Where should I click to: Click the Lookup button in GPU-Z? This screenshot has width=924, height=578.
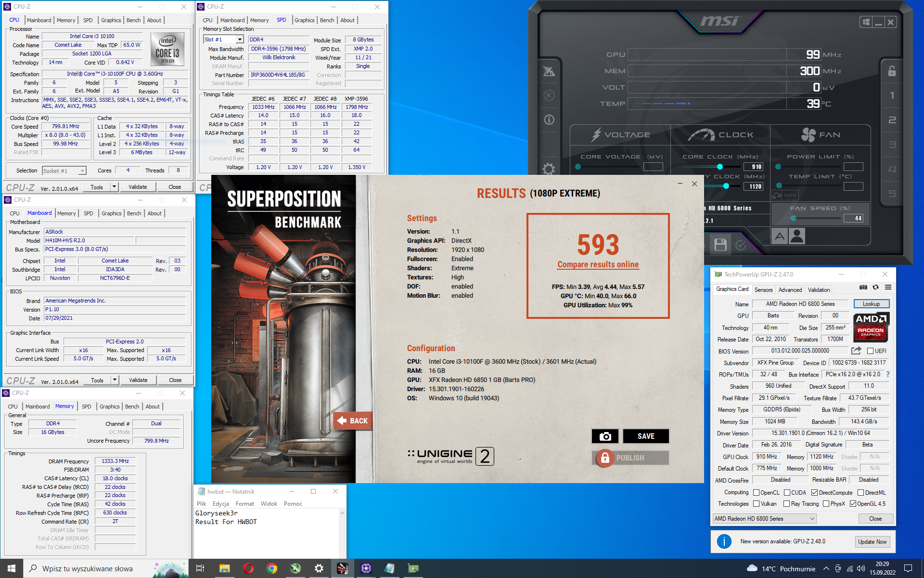[871, 304]
